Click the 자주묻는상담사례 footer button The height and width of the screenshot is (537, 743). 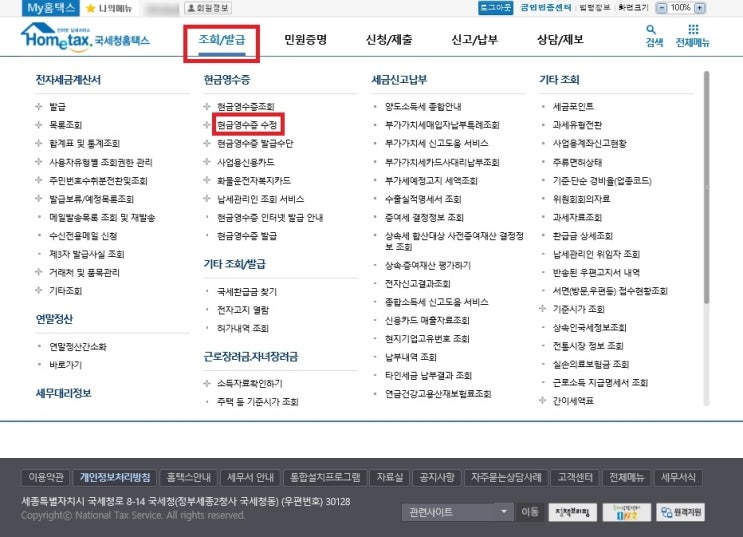click(506, 477)
